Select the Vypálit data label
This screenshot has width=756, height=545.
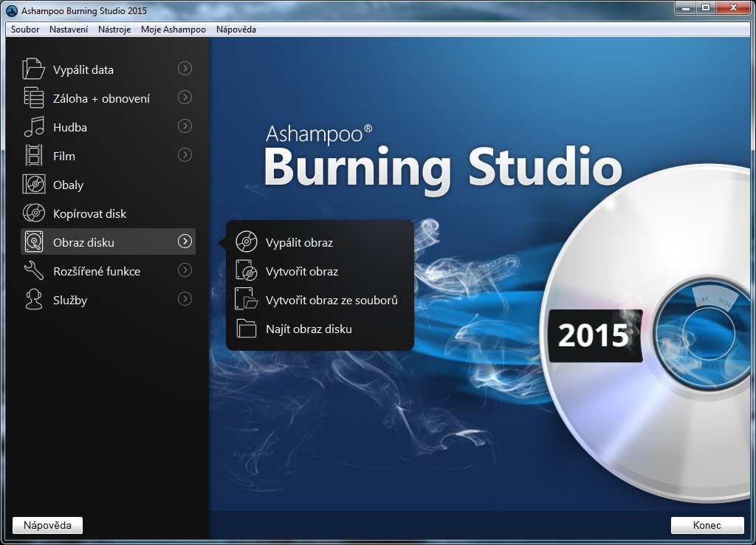[83, 70]
